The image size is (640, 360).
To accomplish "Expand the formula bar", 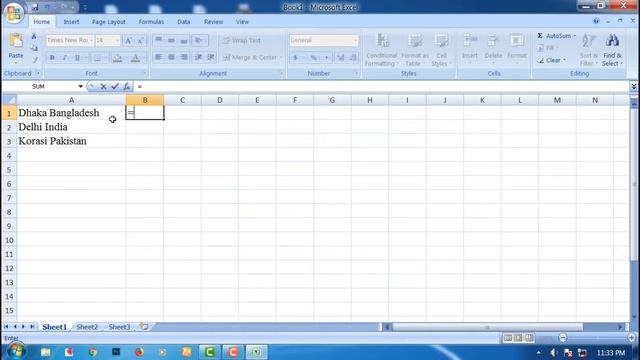I will (x=633, y=86).
